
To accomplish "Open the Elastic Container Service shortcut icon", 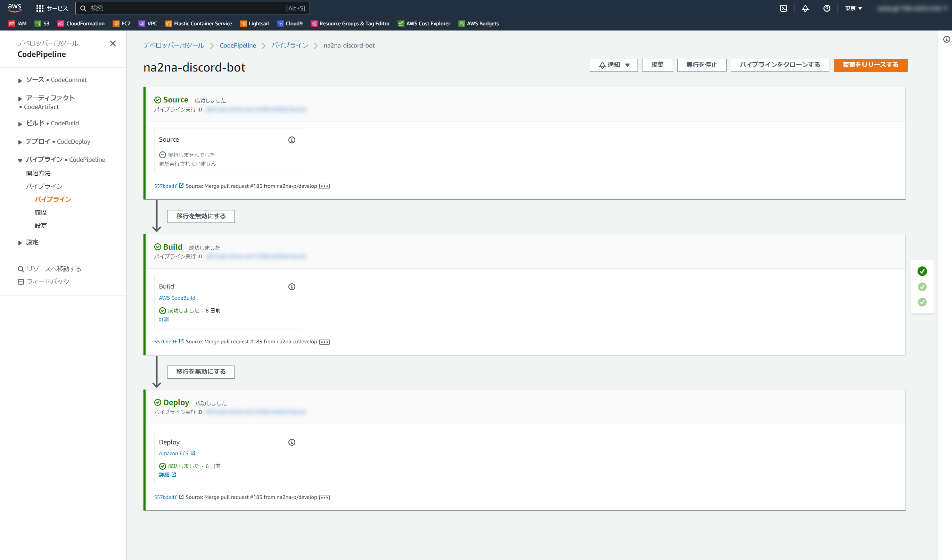I will click(x=169, y=23).
